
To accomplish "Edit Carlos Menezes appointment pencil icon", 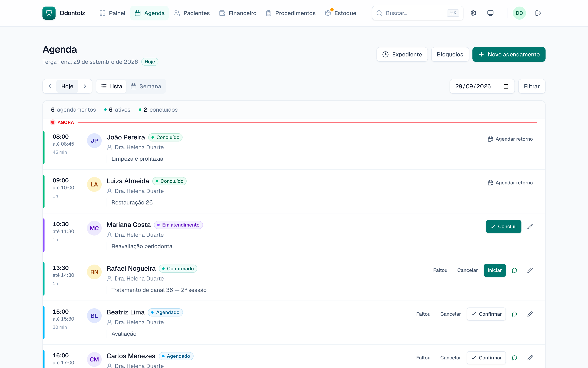I will pyautogui.click(x=530, y=358).
